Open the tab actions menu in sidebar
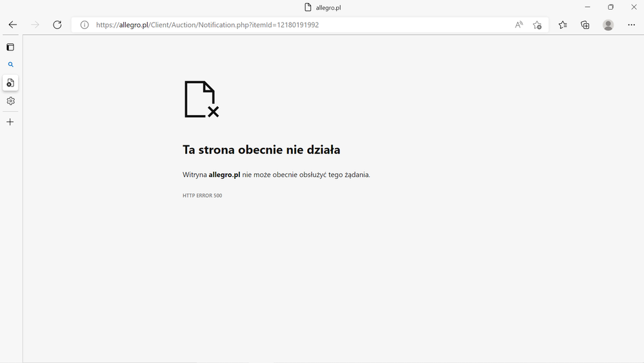The image size is (644, 363). point(10,47)
